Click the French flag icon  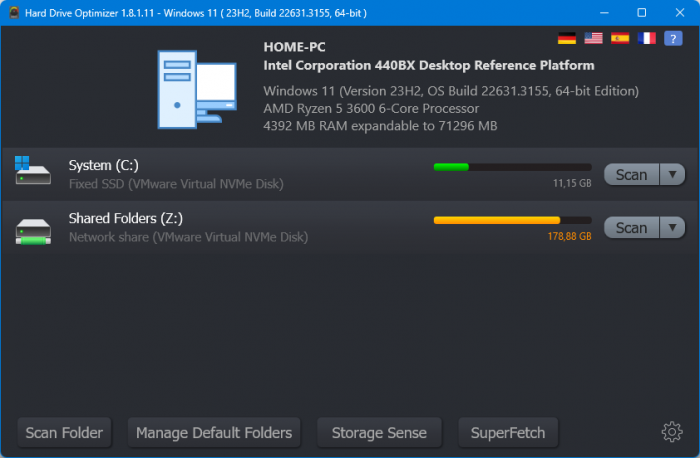[648, 38]
